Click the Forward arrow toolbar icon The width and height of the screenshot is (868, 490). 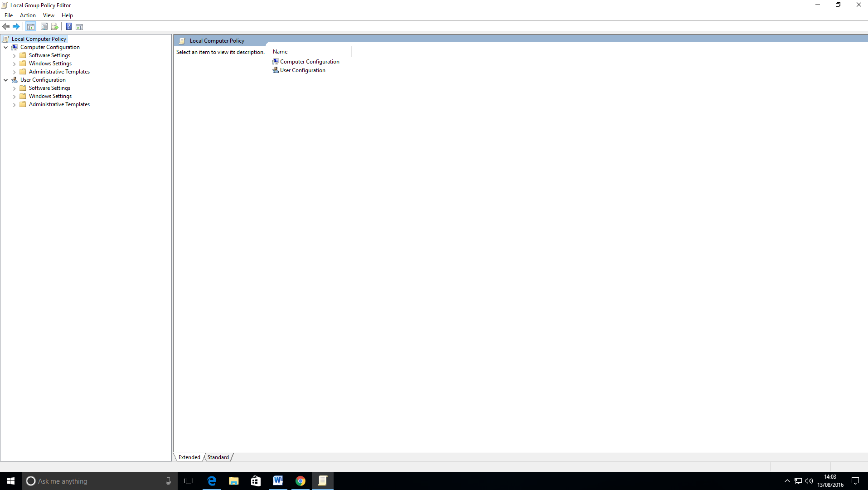16,27
